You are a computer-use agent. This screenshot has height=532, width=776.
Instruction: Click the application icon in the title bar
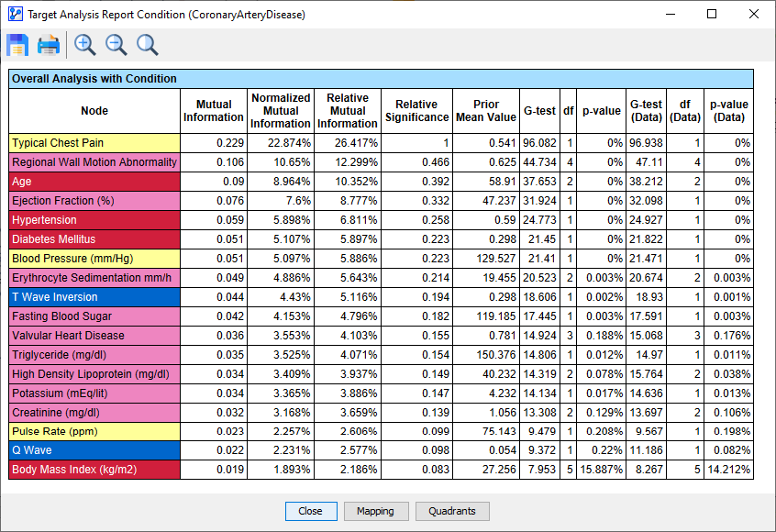coord(14,14)
